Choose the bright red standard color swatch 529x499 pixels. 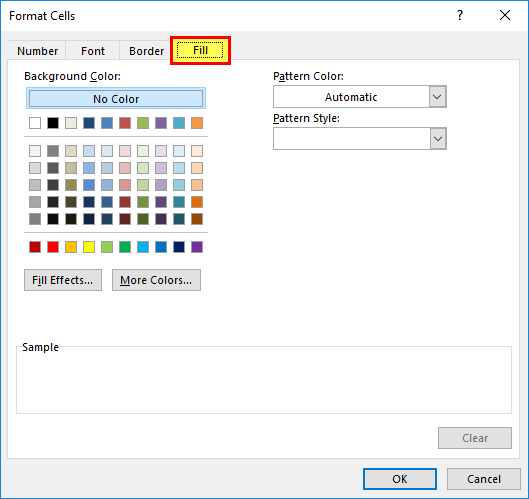[x=53, y=247]
